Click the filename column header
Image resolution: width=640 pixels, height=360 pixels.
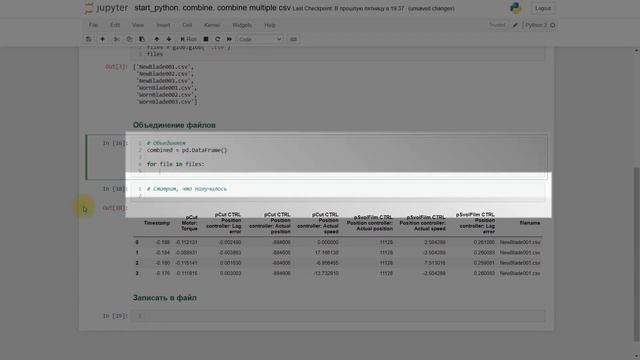click(530, 223)
